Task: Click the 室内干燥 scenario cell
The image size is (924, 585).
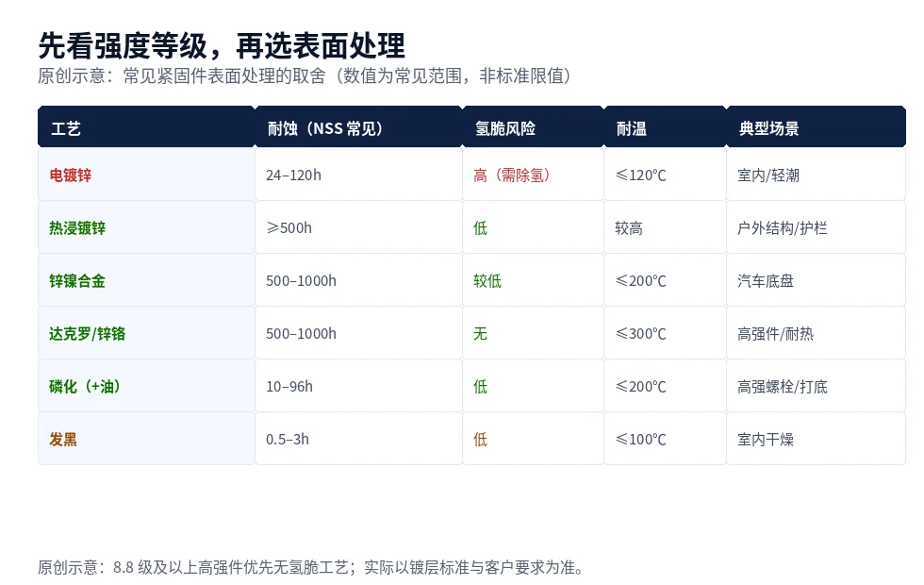Action: (817, 439)
